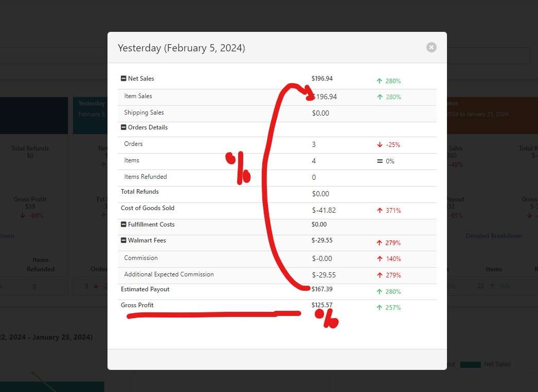Click the Gross Profit amount $125.57
Screen dimensions: 538x392
click(x=322, y=305)
